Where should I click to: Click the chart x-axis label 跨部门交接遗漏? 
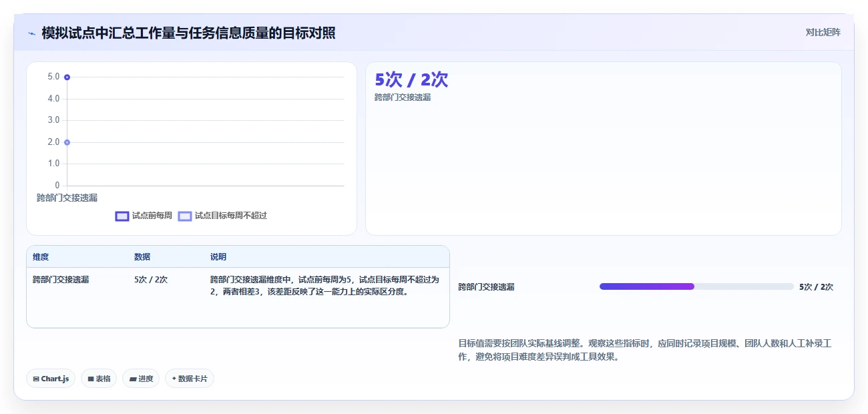(67, 198)
